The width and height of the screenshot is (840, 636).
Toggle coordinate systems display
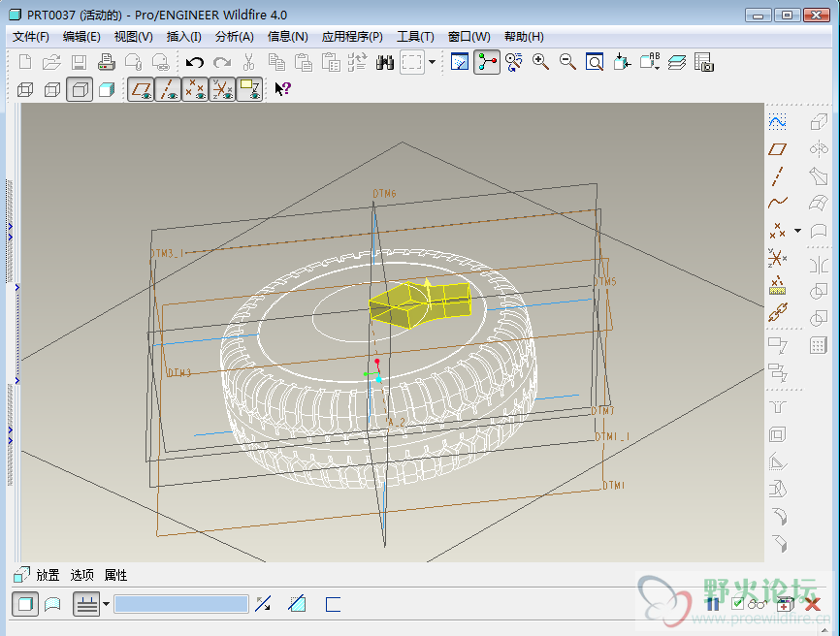coord(222,89)
